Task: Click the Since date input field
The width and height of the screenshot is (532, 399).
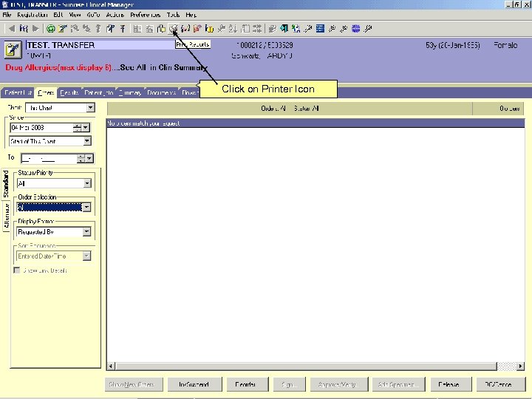Action: click(41, 128)
